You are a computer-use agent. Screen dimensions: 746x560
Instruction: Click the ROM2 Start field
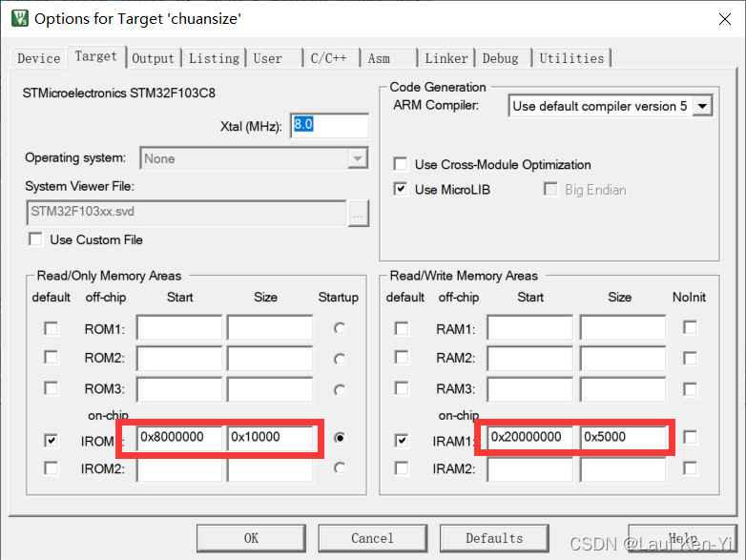coord(179,359)
